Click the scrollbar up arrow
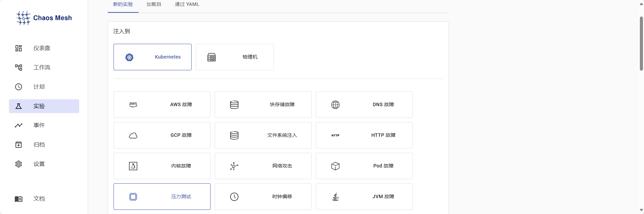The image size is (644, 214). [641, 4]
